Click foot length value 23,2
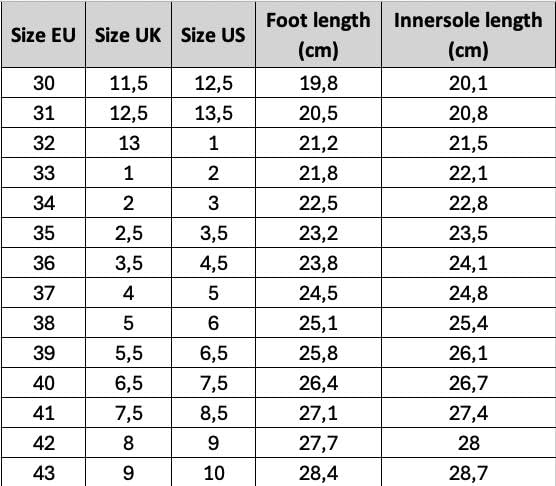This screenshot has width=556, height=486. click(x=318, y=233)
